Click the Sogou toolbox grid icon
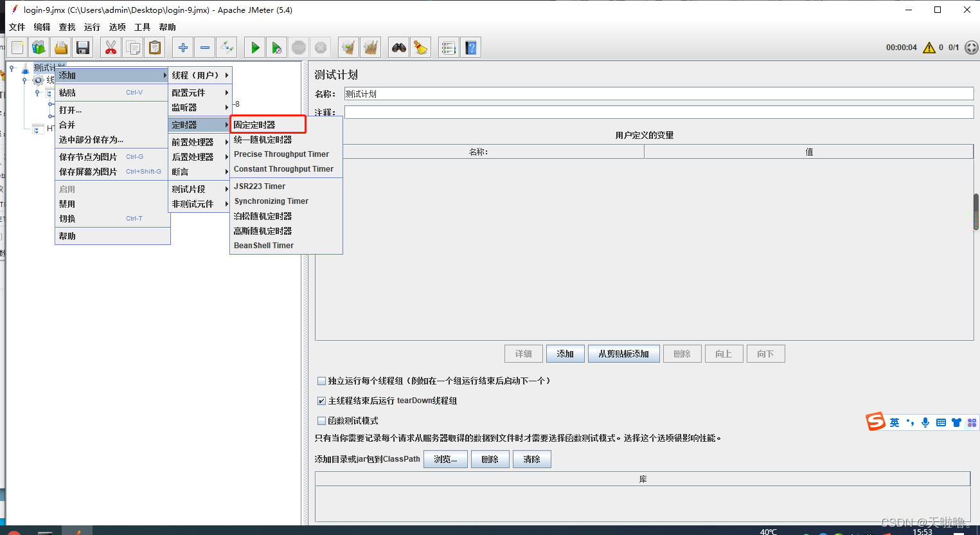 [972, 422]
